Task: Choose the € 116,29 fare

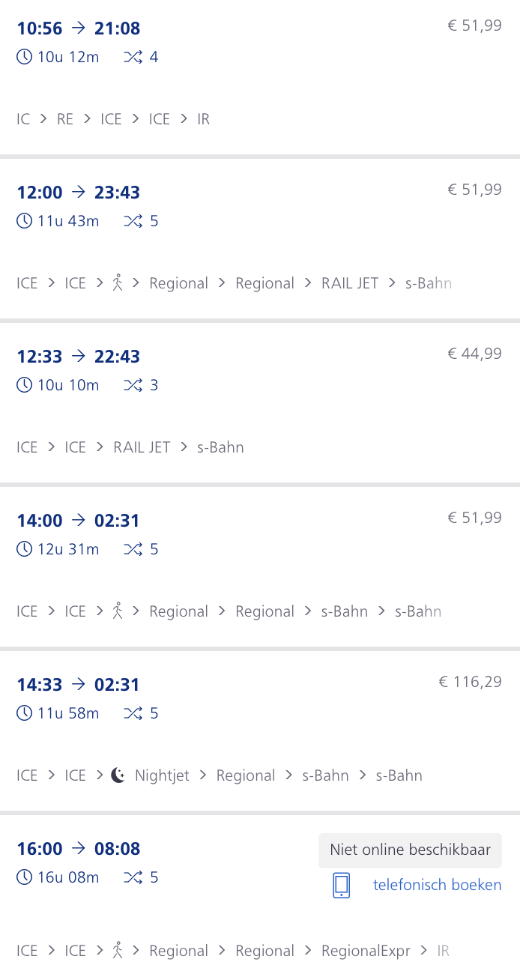Action: pos(470,682)
